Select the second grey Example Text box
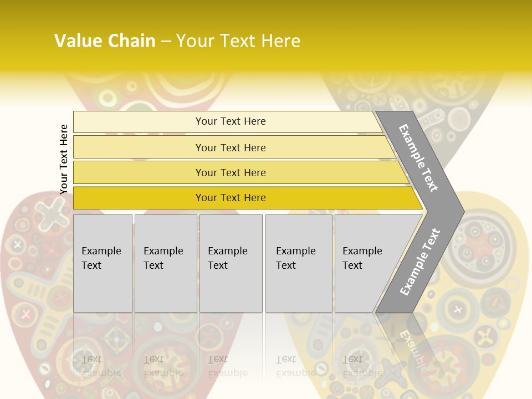The width and height of the screenshot is (532, 399). click(165, 263)
